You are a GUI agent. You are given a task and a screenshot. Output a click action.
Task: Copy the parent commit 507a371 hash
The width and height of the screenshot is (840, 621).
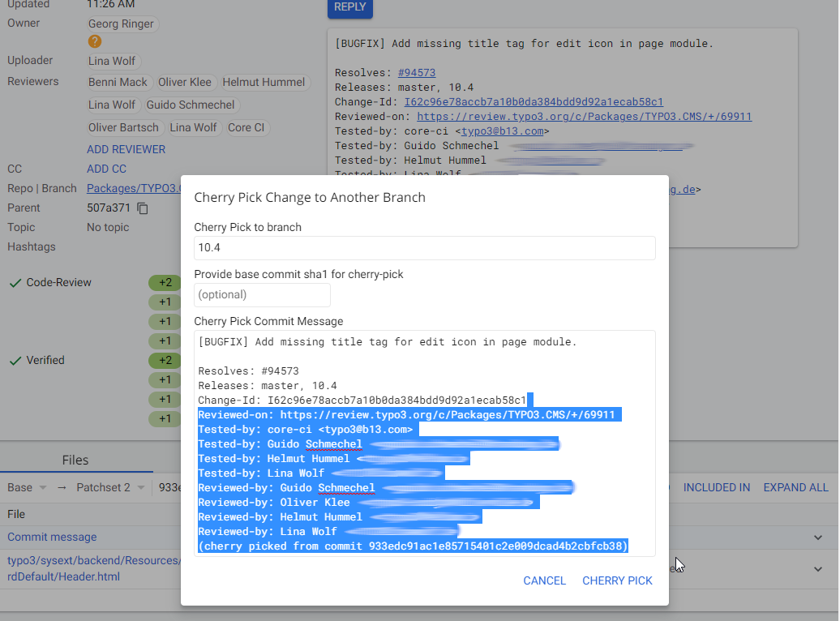(x=143, y=208)
